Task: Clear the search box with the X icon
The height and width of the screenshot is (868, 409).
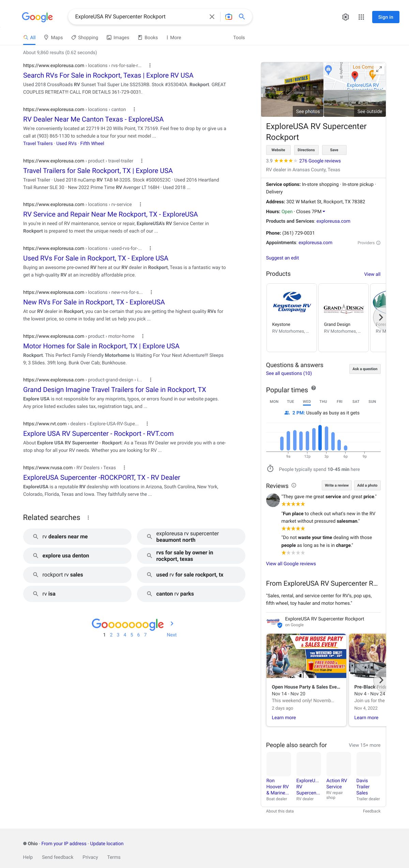Action: pyautogui.click(x=212, y=17)
